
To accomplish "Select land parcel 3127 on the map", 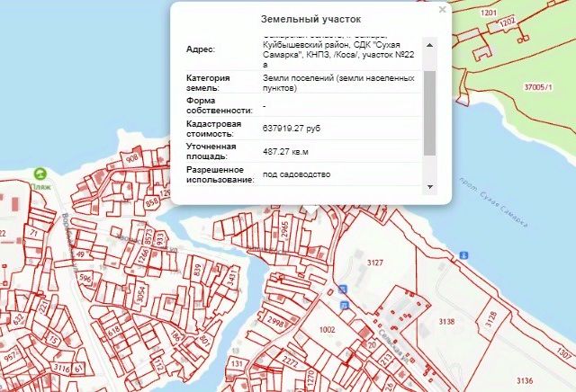I will [x=376, y=263].
